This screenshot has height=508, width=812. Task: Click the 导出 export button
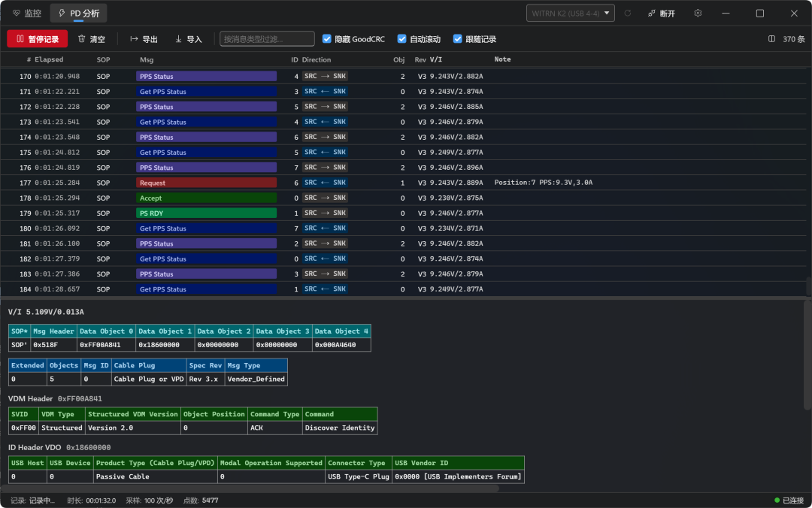click(144, 39)
